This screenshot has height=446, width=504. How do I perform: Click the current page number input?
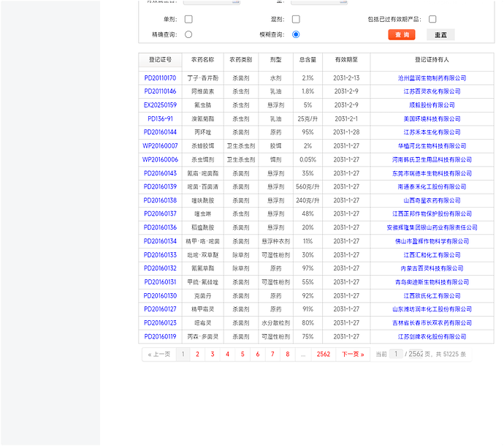pyautogui.click(x=396, y=355)
